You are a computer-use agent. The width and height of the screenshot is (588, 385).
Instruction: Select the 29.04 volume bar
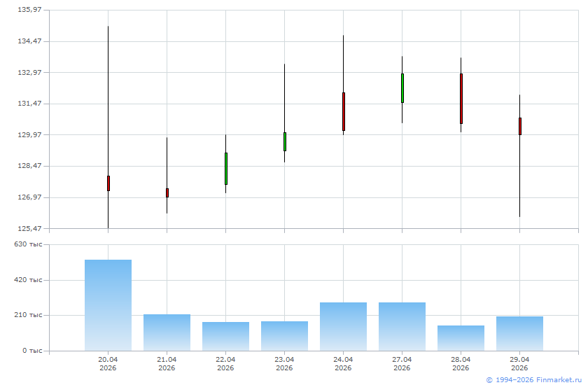[519, 333]
